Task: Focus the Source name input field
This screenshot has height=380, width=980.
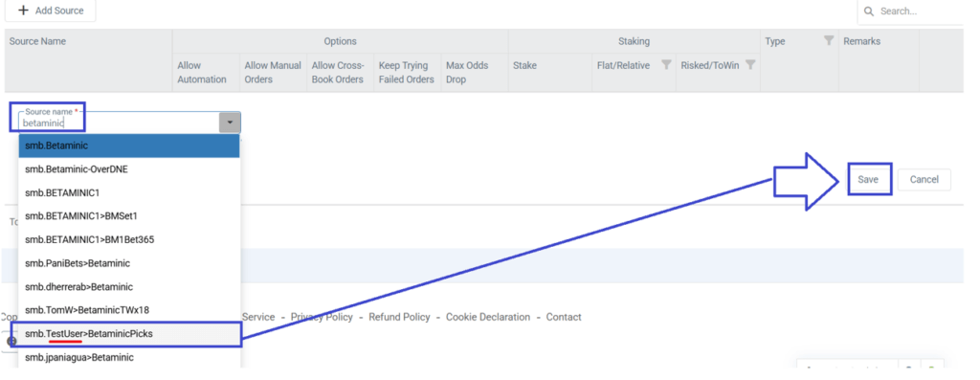Action: pyautogui.click(x=119, y=123)
